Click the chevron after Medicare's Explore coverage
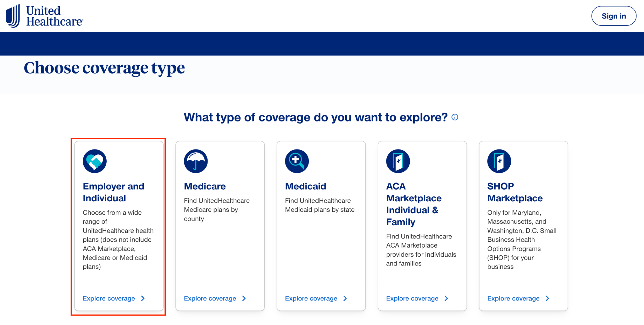 click(244, 298)
